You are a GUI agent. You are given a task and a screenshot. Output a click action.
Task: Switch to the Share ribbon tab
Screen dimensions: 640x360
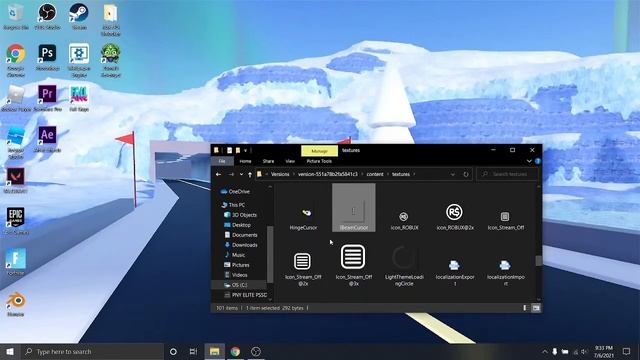pos(268,161)
